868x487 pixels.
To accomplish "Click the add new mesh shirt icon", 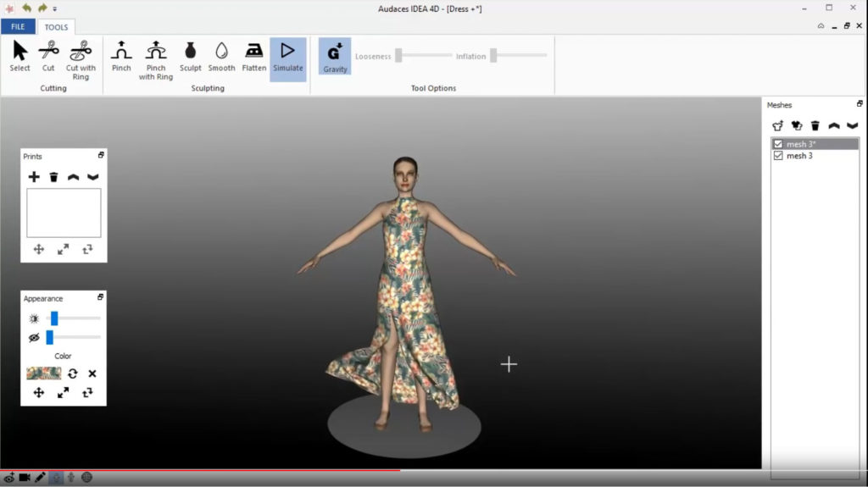I will pos(778,126).
